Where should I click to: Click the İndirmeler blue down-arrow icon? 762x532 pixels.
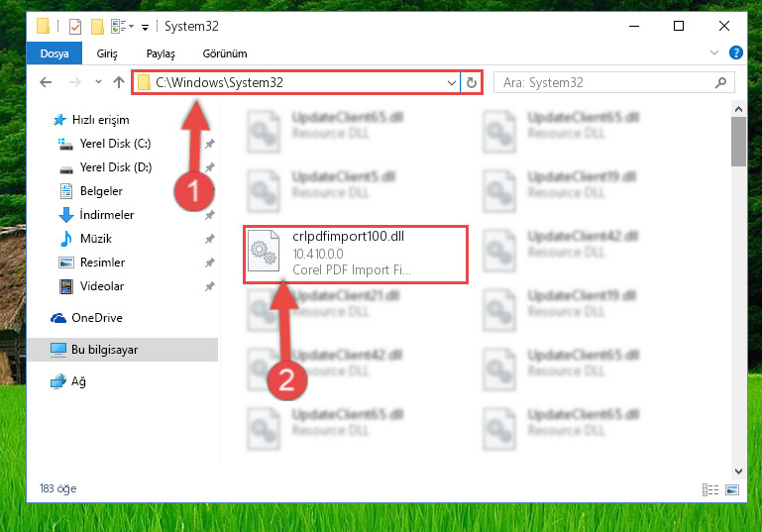(66, 215)
